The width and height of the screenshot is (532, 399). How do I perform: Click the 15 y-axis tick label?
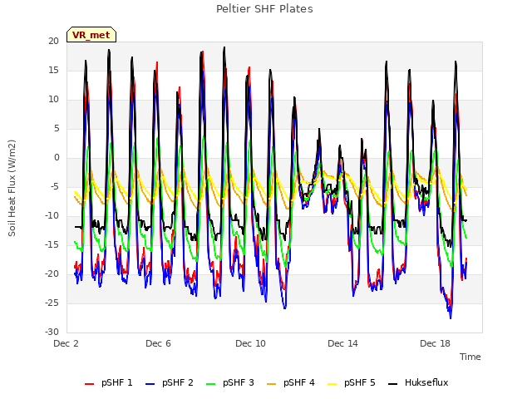pos(53,71)
